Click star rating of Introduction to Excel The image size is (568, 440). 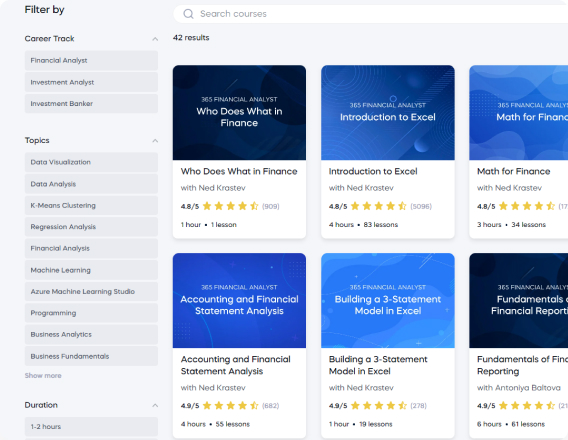(379, 206)
